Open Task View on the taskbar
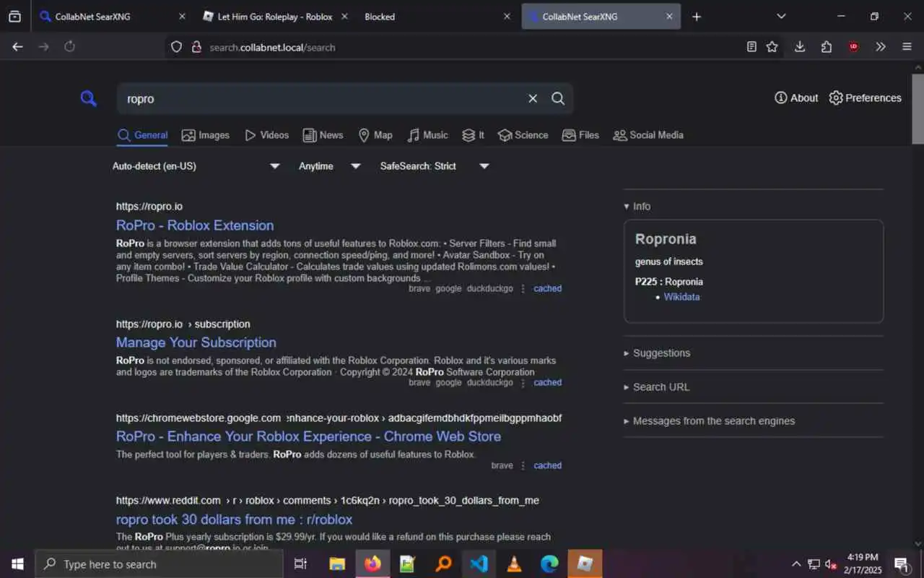The image size is (924, 578). [301, 564]
